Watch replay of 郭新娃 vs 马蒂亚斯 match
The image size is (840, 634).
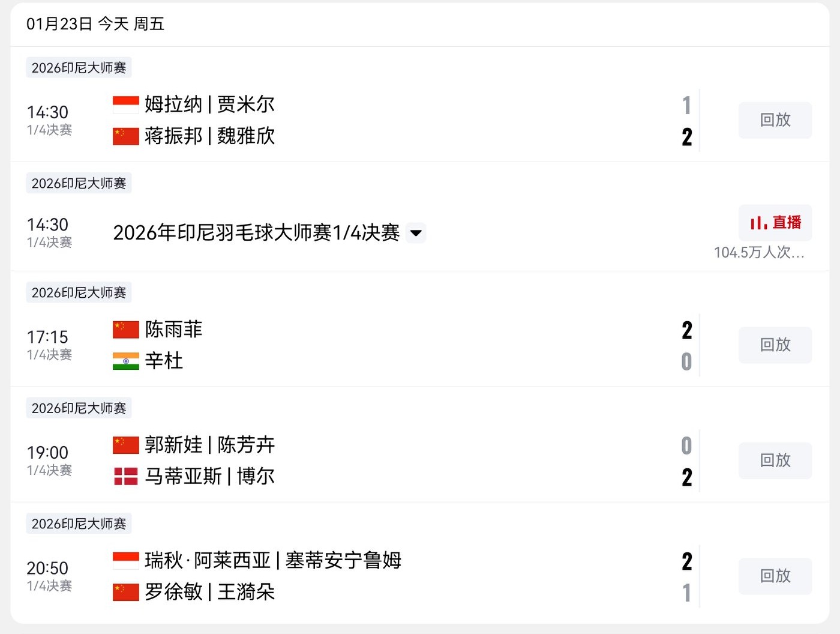pyautogui.click(x=775, y=460)
